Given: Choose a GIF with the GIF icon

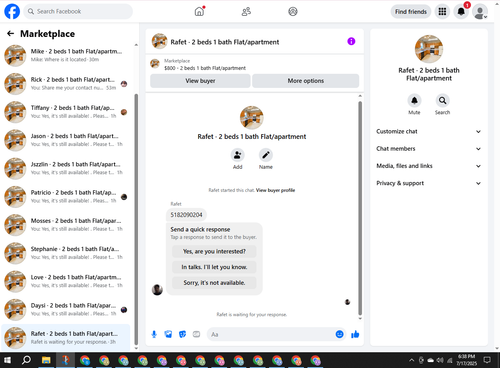Looking at the screenshot, I should point(196,334).
